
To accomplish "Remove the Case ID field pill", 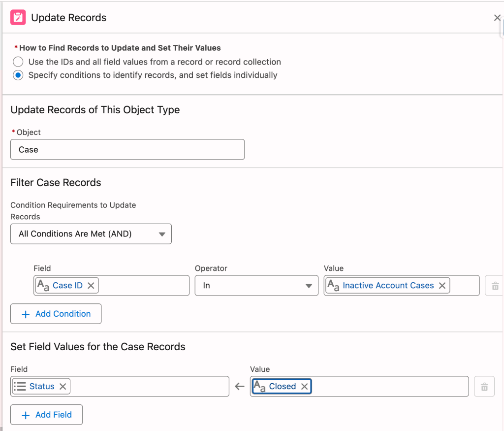I will click(91, 285).
